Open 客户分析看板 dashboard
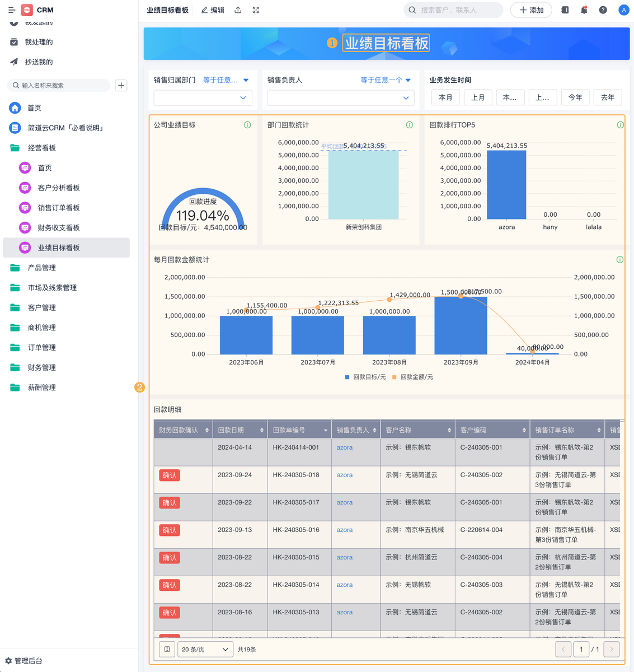634x672 pixels. click(x=66, y=188)
